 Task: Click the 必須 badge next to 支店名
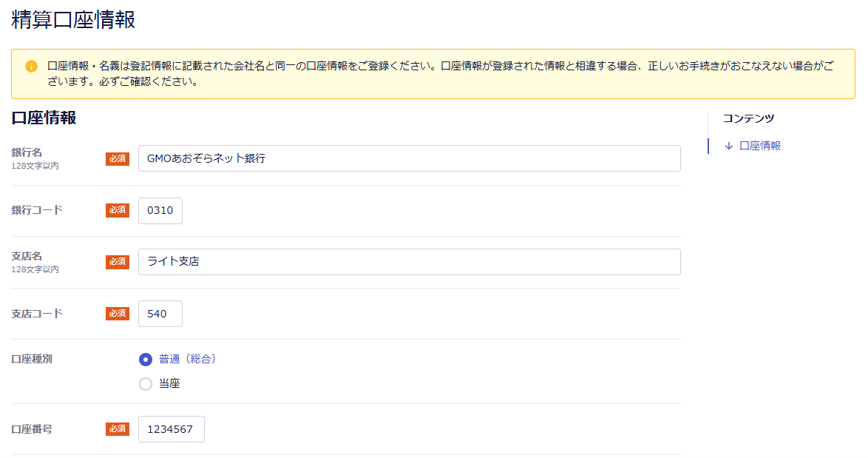[118, 262]
